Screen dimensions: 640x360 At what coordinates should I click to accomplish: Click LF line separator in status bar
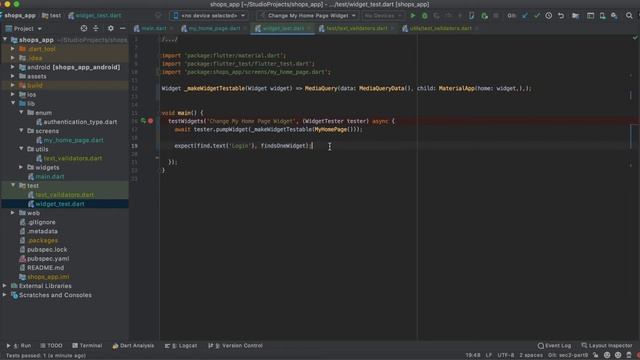(x=489, y=356)
